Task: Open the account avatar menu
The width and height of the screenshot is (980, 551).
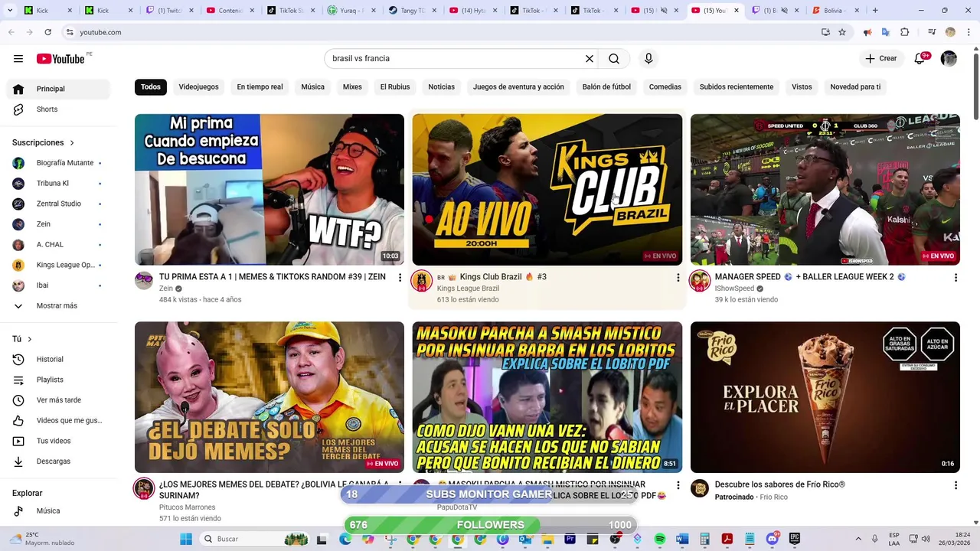Action: (949, 59)
